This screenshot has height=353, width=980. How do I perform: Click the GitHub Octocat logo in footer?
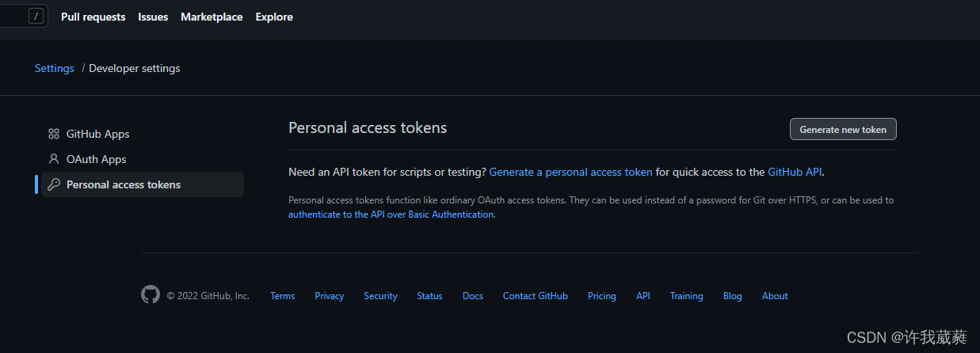coord(151,295)
